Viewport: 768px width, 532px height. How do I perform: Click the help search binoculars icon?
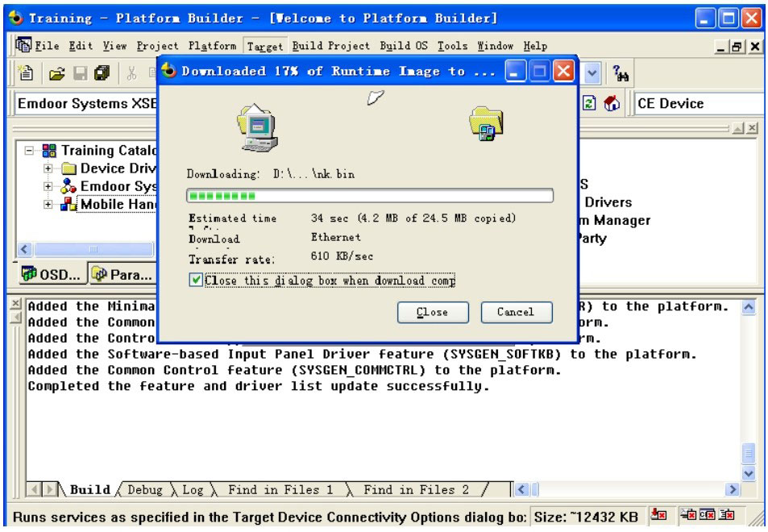pos(620,73)
